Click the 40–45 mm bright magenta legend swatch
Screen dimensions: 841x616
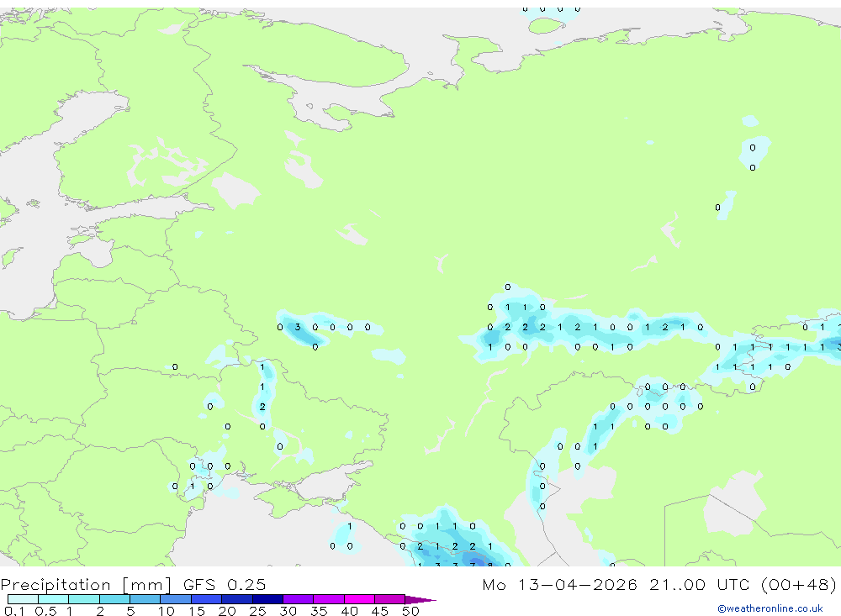[x=359, y=599]
